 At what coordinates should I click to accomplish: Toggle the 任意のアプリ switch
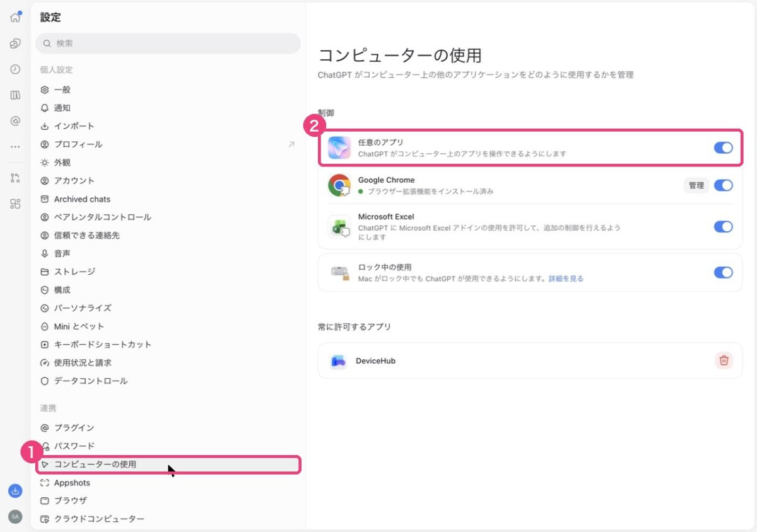tap(724, 147)
